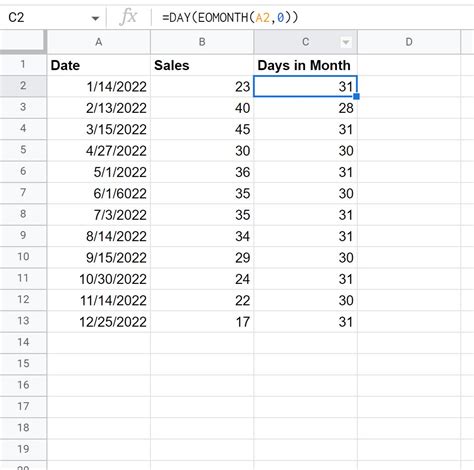This screenshot has width=474, height=470.
Task: Select row 2 header
Action: tap(23, 86)
